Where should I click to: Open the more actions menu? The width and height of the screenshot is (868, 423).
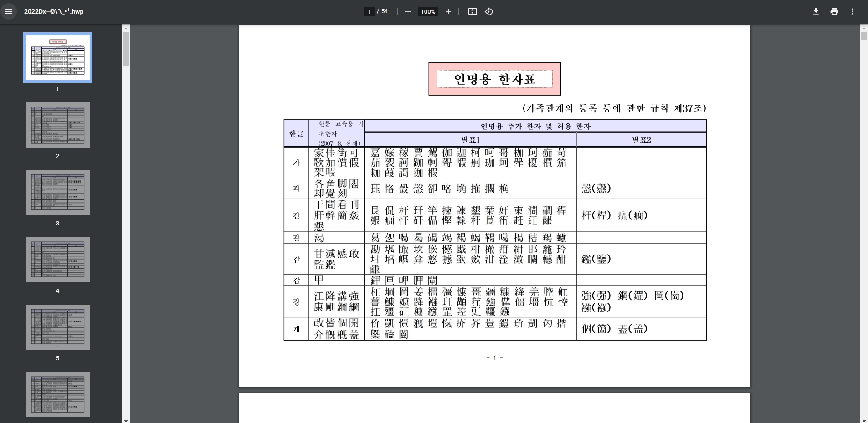pyautogui.click(x=853, y=11)
